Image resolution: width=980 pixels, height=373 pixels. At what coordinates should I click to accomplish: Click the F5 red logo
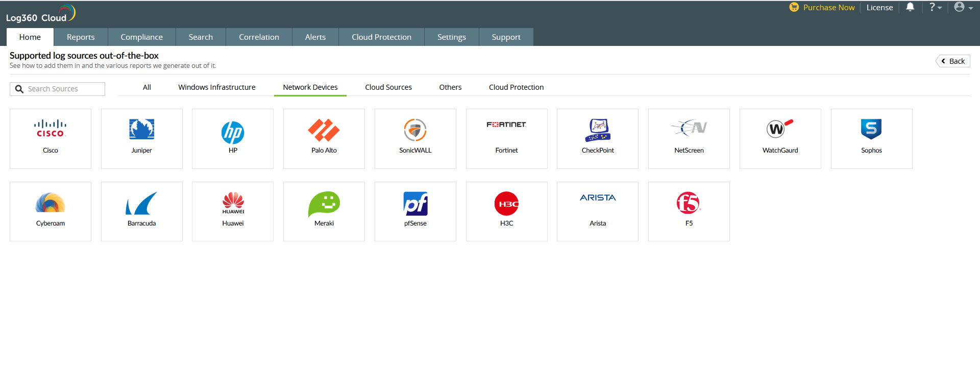pos(689,203)
